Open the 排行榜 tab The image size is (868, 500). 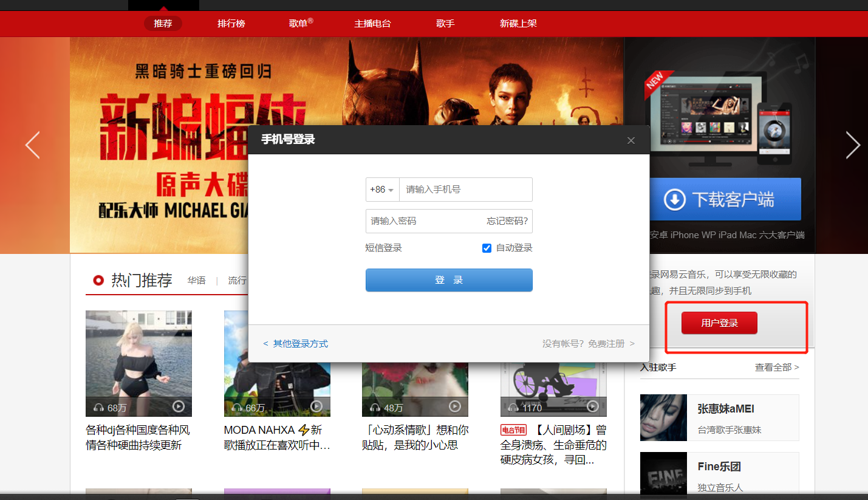pos(231,24)
